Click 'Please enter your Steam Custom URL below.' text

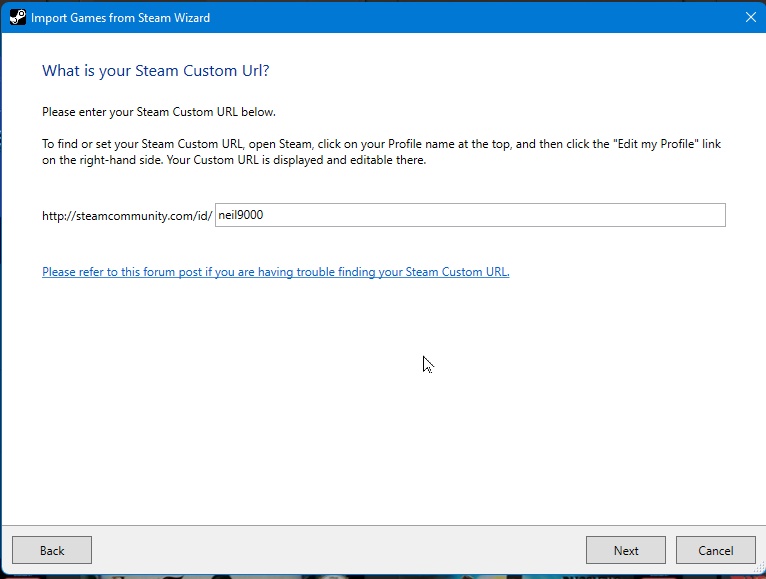[159, 112]
